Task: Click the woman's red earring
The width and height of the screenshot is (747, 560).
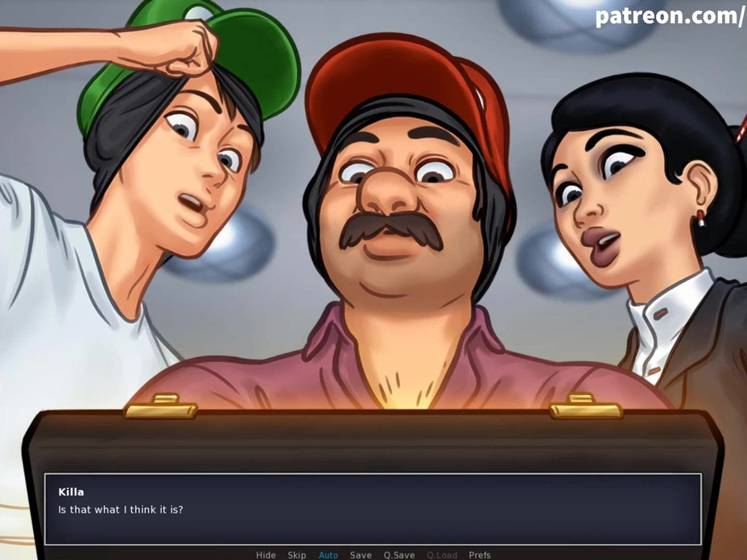Action: click(x=701, y=217)
